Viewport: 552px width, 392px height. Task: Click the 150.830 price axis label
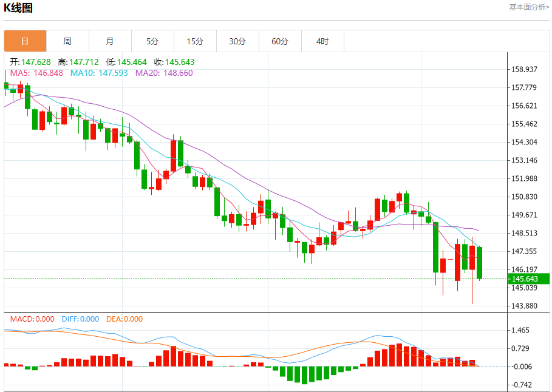(524, 197)
